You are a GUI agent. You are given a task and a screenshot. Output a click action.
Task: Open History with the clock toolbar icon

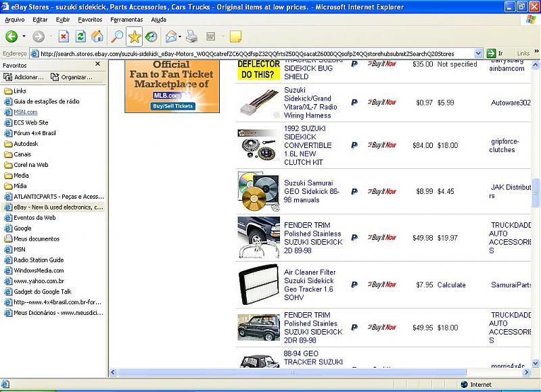click(151, 36)
